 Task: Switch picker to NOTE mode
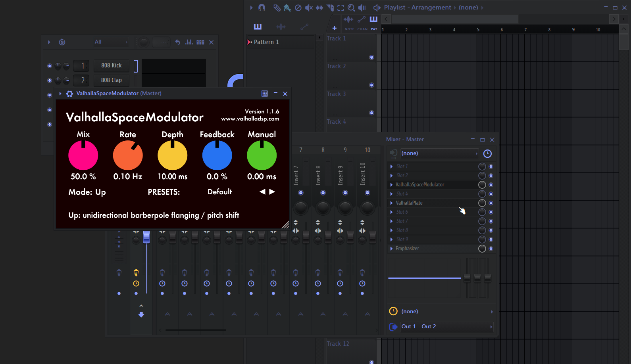[x=349, y=22]
